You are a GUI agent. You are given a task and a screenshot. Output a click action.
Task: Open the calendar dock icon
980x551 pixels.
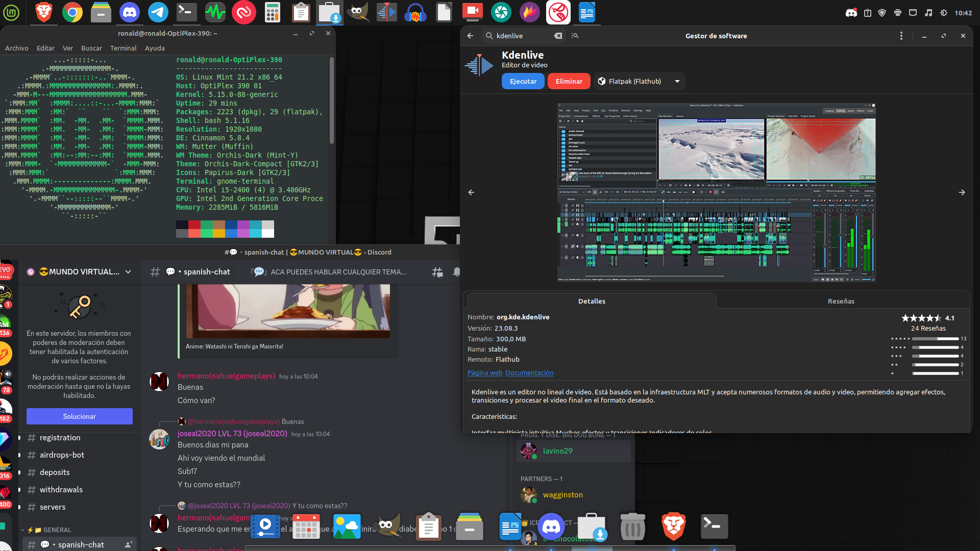pyautogui.click(x=306, y=526)
